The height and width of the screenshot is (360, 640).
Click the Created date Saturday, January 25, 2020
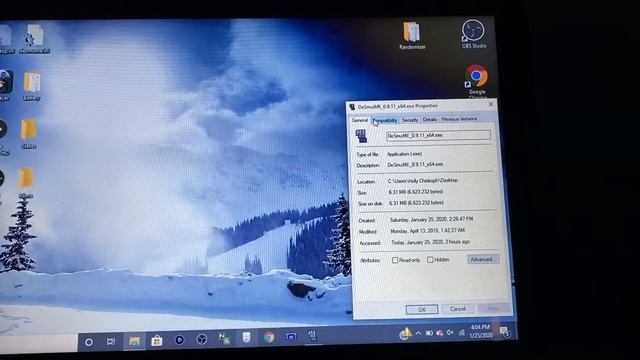coord(431,219)
